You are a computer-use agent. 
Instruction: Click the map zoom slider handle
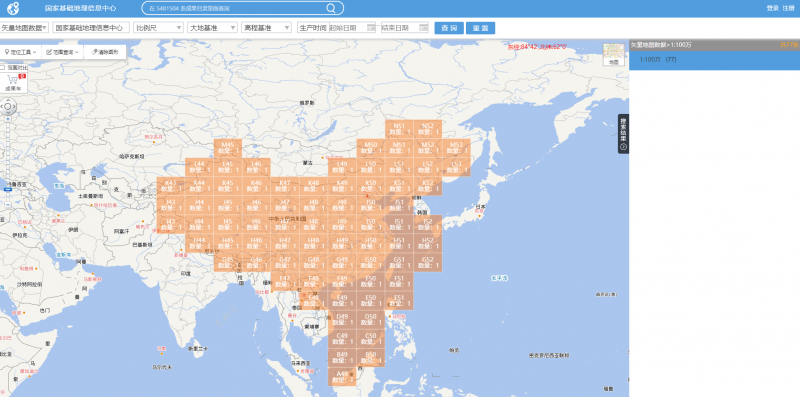(x=8, y=189)
